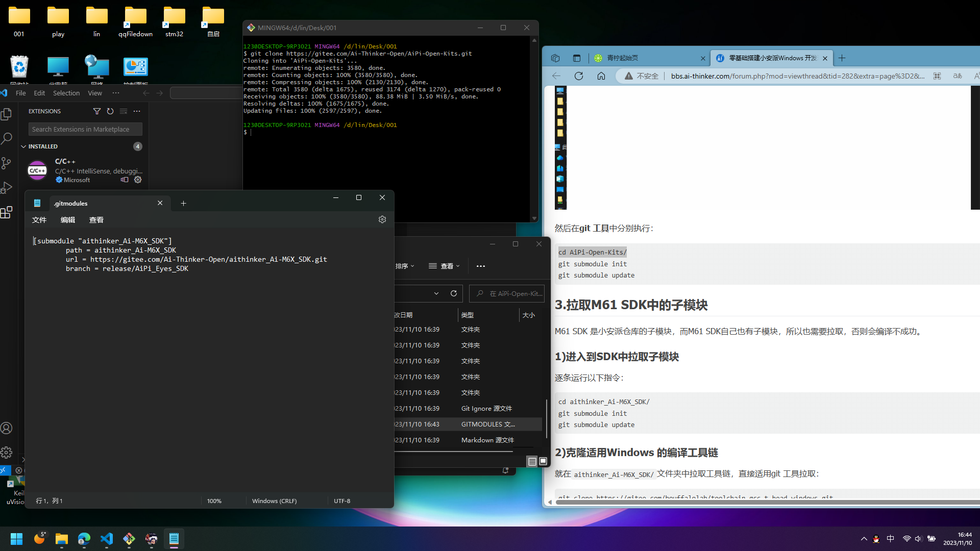
Task: Open VS Code Explorer sidebar icon
Action: point(7,114)
